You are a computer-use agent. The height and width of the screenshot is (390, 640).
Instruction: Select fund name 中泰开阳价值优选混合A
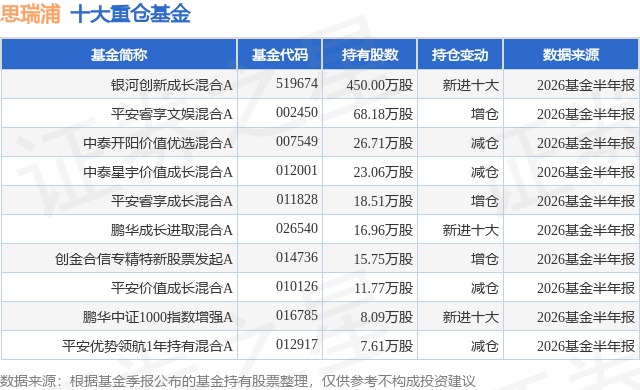pyautogui.click(x=158, y=143)
